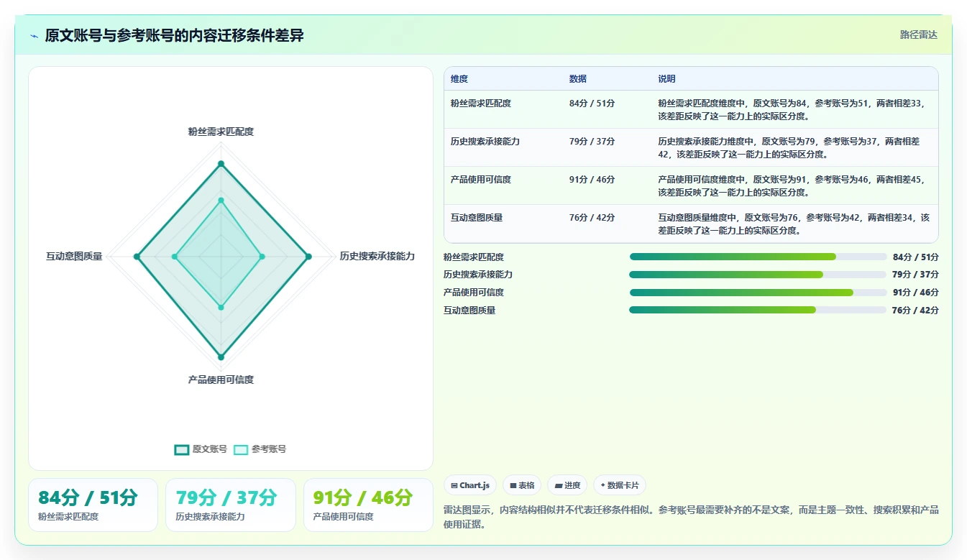Image resolution: width=967 pixels, height=560 pixels.
Task: Click the radar axis label 互动意图质量
Action: coord(74,256)
